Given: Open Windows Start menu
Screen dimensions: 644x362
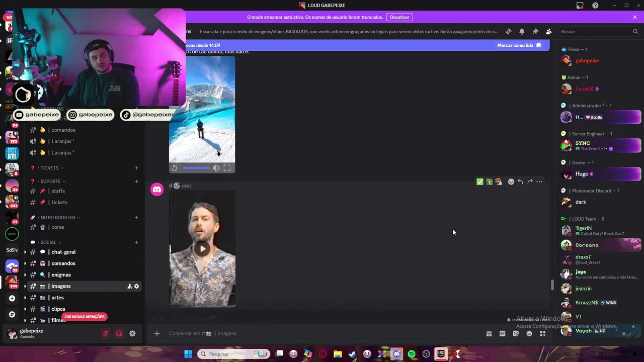Looking at the screenshot, I should point(188,354).
